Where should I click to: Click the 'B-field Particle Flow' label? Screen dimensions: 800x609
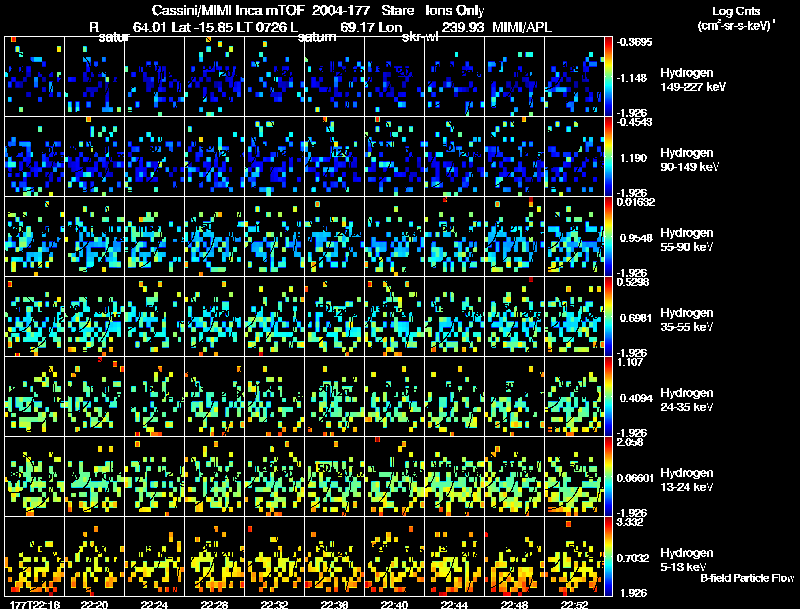pos(747,578)
